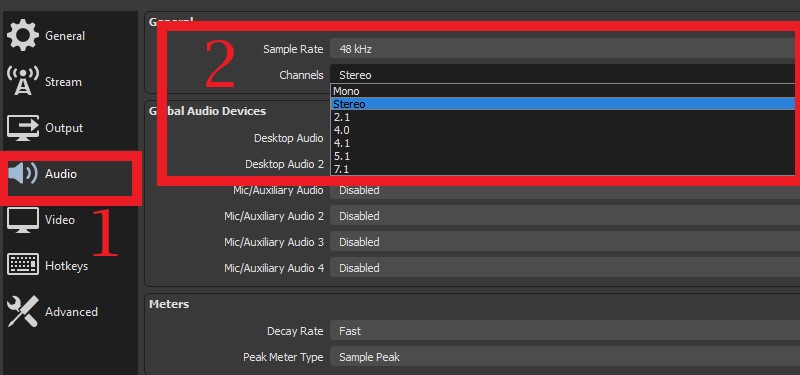Select Audio settings label
Viewport: 800px width, 375px height.
point(61,174)
